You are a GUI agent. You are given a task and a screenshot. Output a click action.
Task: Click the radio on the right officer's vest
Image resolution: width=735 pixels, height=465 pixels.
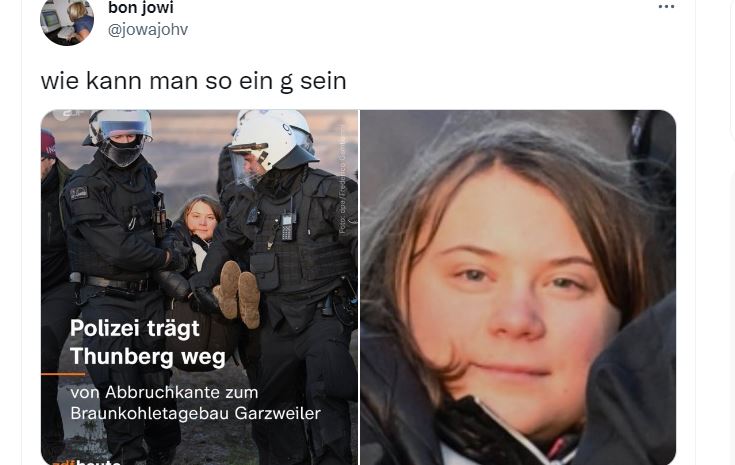click(288, 225)
